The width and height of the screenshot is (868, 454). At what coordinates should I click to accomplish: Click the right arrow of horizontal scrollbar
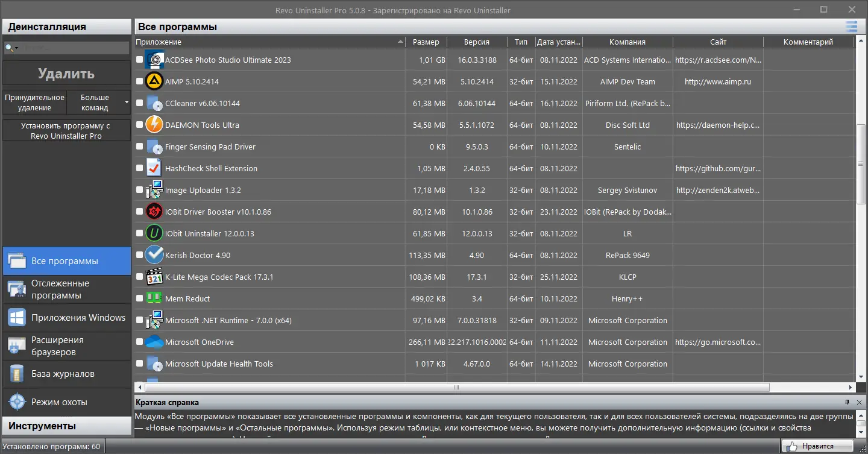(x=851, y=388)
